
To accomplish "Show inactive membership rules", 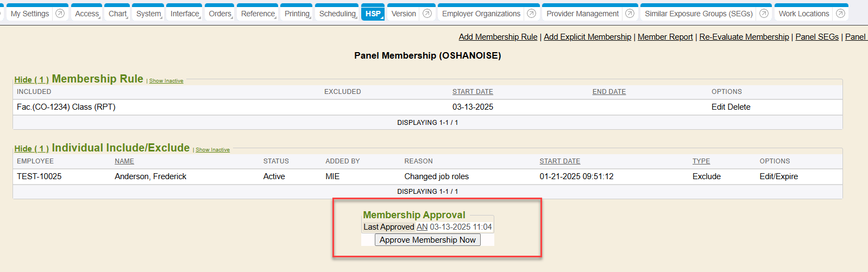I will [166, 81].
